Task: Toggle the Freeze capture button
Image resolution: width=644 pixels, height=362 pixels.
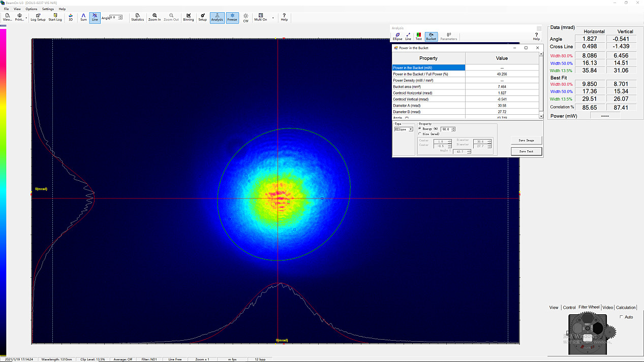Action: coord(232,17)
